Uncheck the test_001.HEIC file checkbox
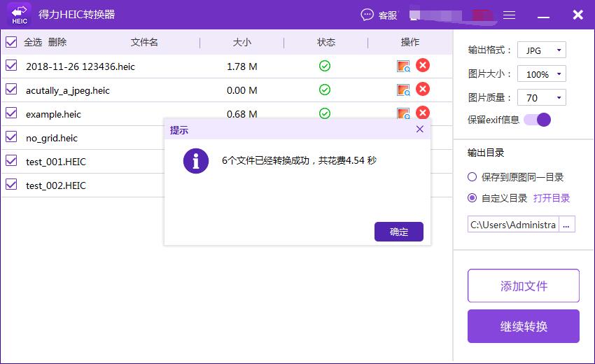595x364 pixels. 11,161
